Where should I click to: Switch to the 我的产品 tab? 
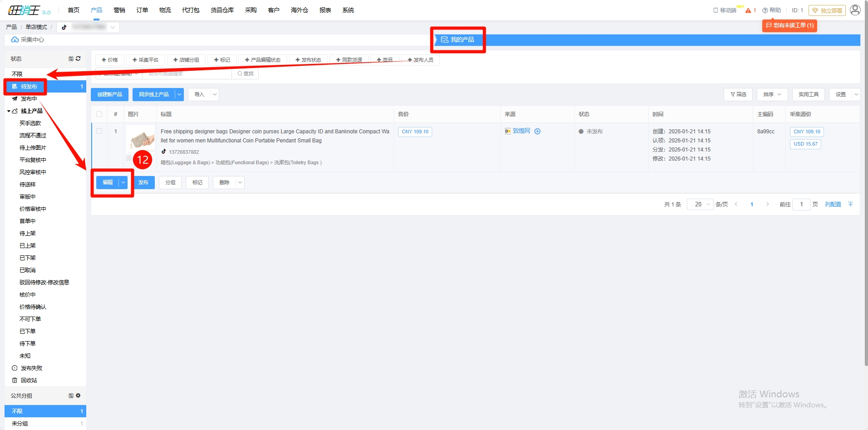pos(458,40)
